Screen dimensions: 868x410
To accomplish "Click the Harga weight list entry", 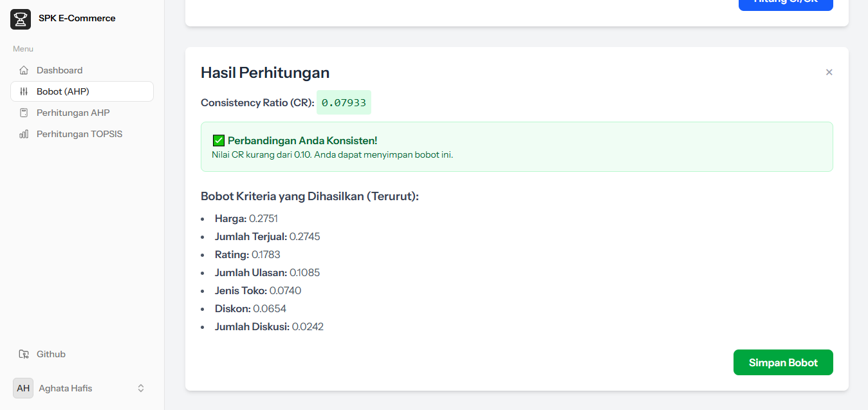I will (x=246, y=218).
